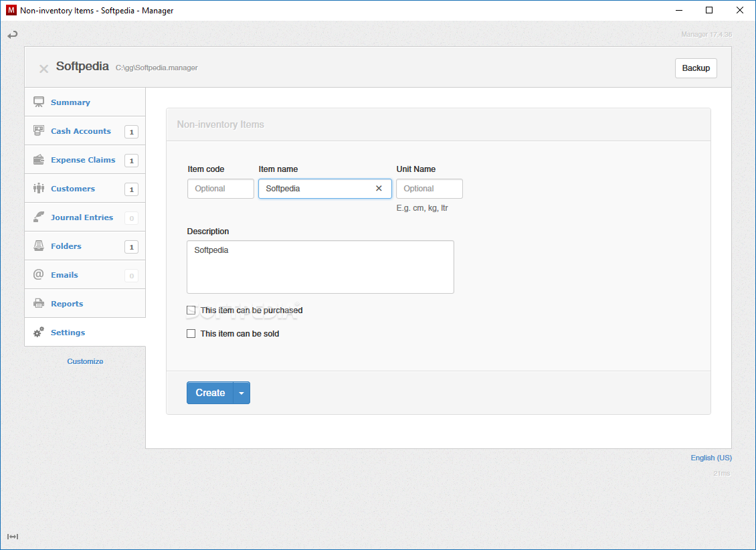Close the Softpedia business with the X icon
The height and width of the screenshot is (550, 756).
click(x=44, y=69)
